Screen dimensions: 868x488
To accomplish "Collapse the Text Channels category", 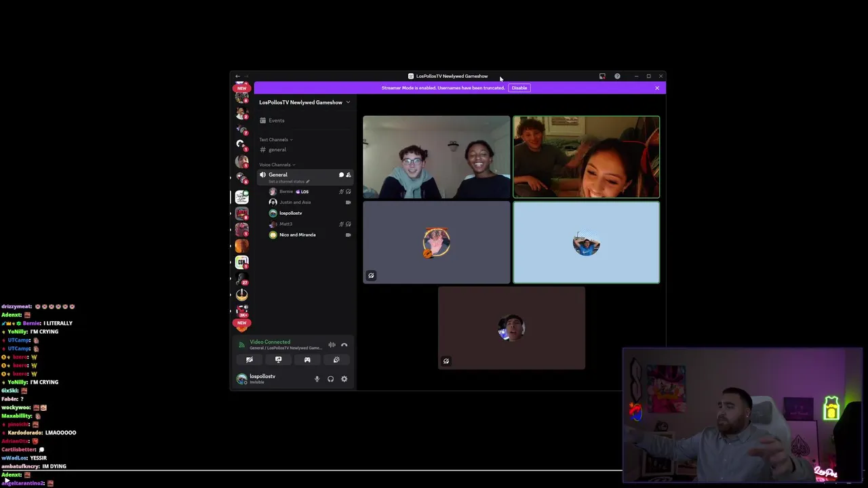I will point(275,140).
